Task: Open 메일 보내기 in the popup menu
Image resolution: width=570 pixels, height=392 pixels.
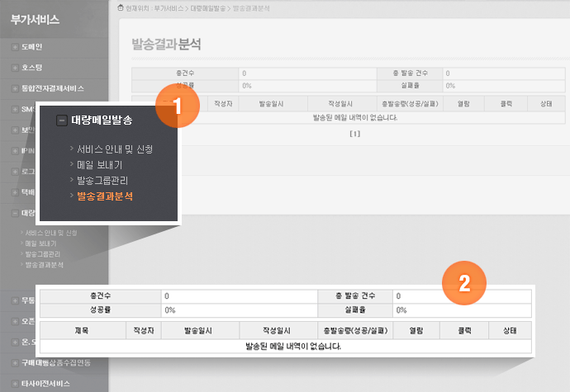Action: click(x=99, y=165)
